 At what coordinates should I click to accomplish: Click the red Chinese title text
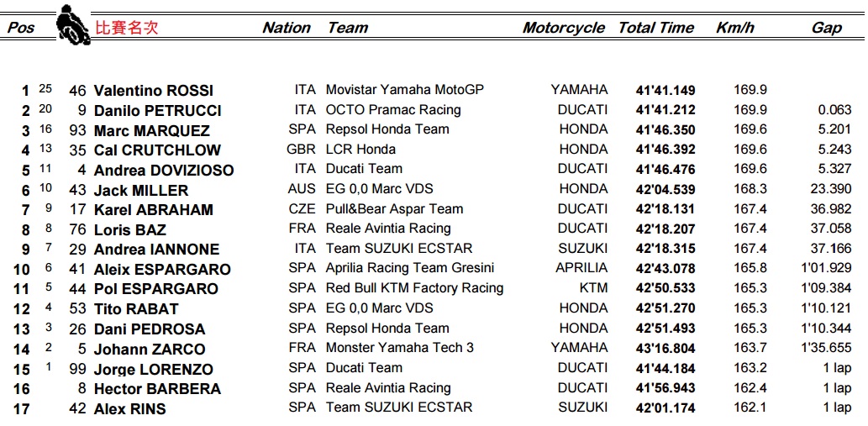pos(126,28)
